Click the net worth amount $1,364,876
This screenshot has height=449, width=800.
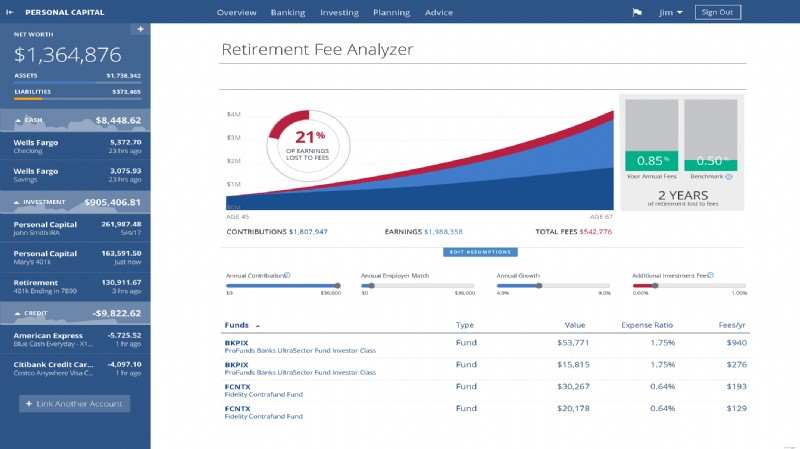[x=67, y=55]
